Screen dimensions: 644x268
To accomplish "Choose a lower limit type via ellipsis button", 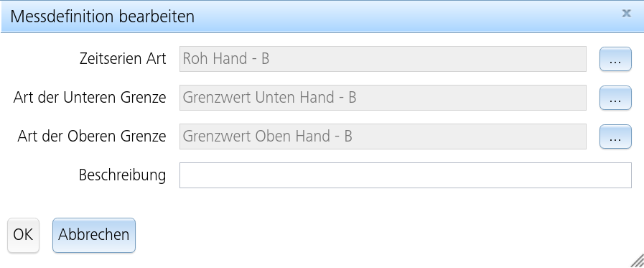I will point(615,98).
